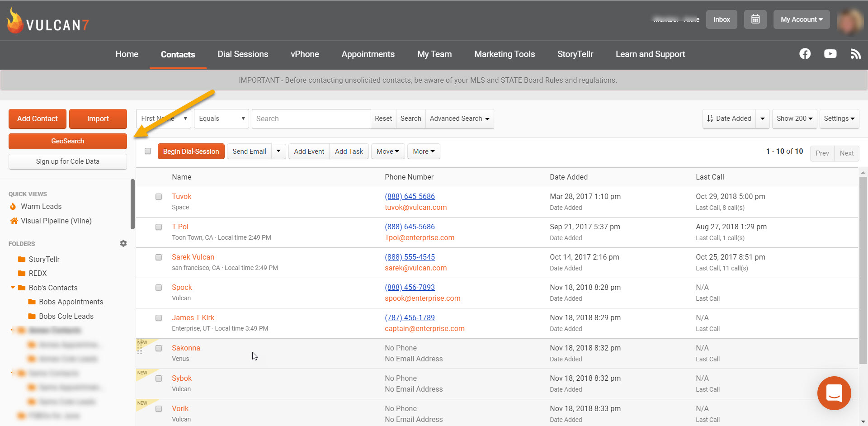This screenshot has height=426, width=868.
Task: Open the My Team tab
Action: [434, 54]
